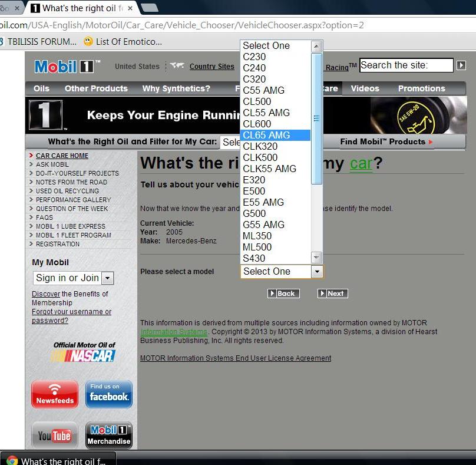Open the car selector dropdown in the gray bar
The width and height of the screenshot is (476, 465).
(x=230, y=142)
